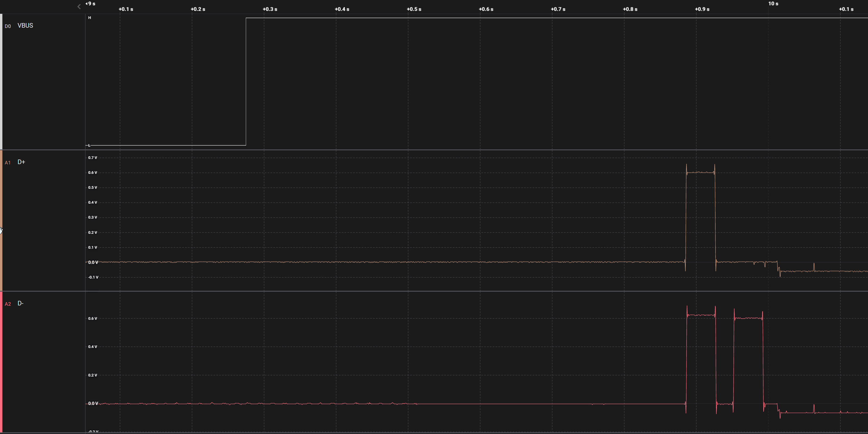Image resolution: width=868 pixels, height=434 pixels.
Task: Click the red D- channel color strip
Action: coord(1,362)
